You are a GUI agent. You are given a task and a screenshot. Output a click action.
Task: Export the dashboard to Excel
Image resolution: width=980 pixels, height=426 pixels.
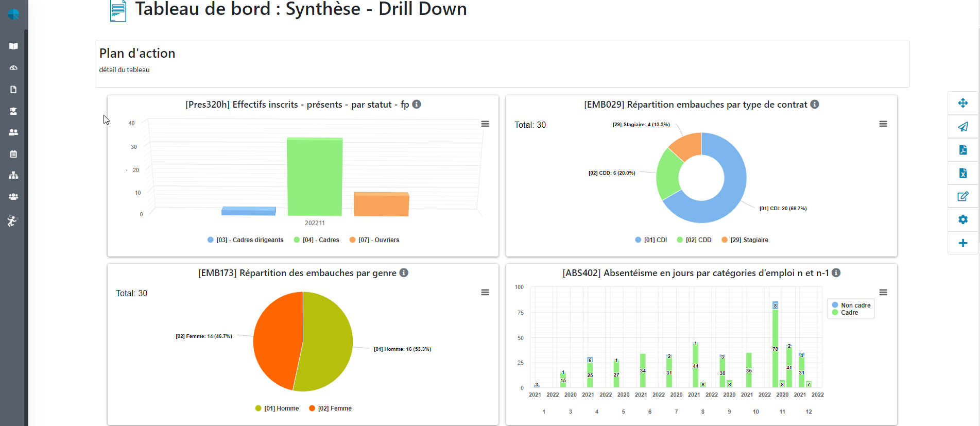click(x=962, y=173)
